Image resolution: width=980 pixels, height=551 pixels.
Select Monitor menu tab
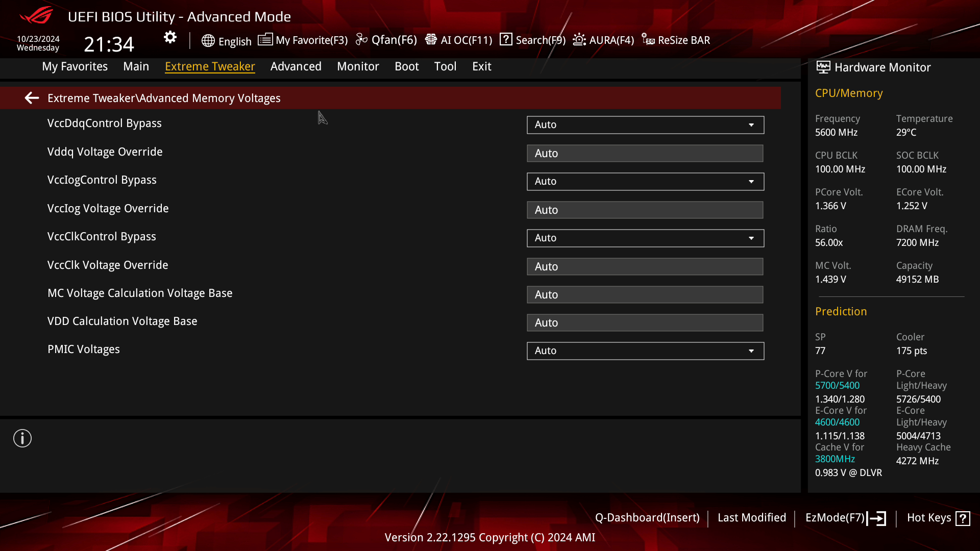point(358,66)
